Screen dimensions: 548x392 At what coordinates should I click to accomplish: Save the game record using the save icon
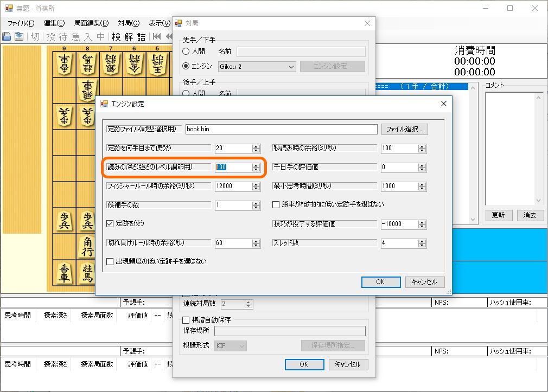click(19, 36)
